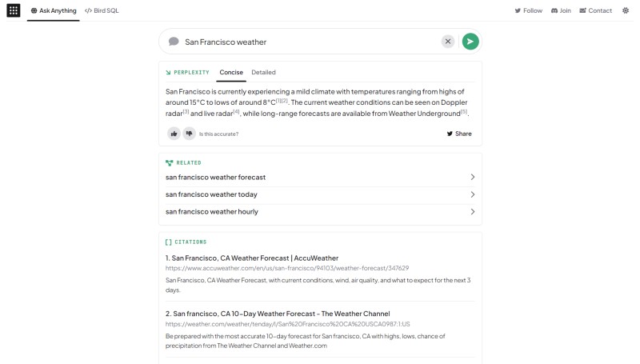
Task: Click the chat bubble icon in search
Action: point(174,42)
